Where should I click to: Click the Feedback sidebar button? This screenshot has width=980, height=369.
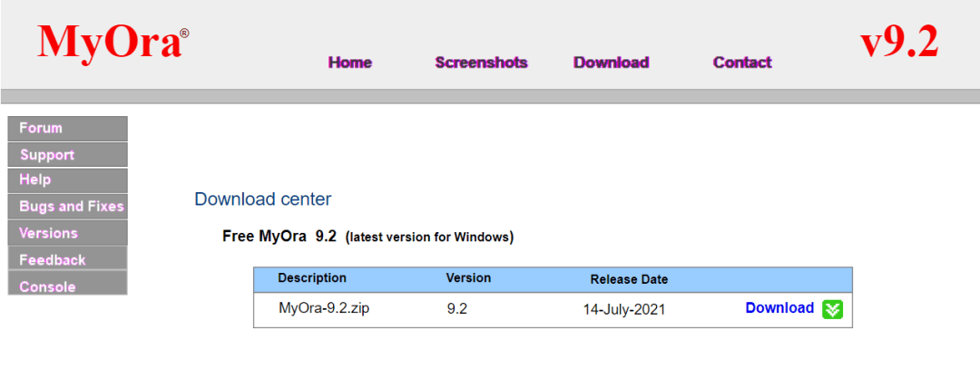pyautogui.click(x=67, y=259)
